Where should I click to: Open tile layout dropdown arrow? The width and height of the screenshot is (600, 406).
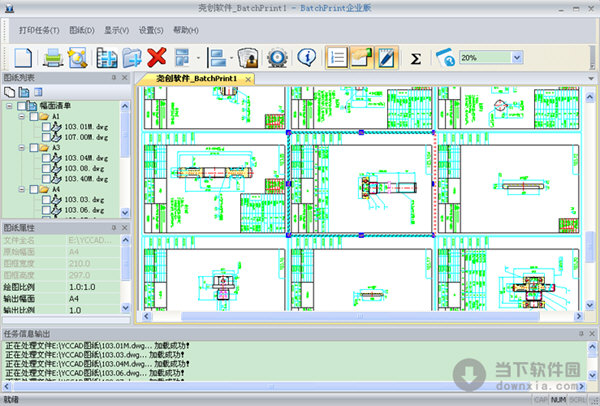point(198,58)
